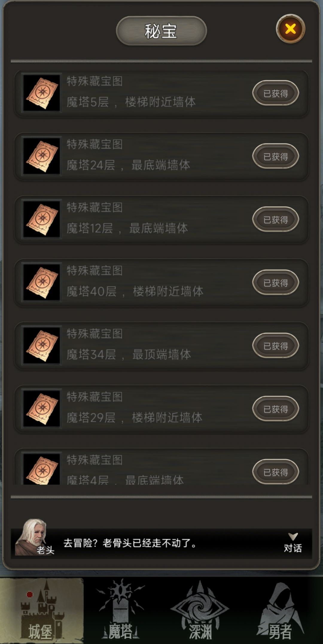Viewport: 323px width, 644px height.
Task: Open the 勇者 hero tab icon
Action: click(280, 610)
